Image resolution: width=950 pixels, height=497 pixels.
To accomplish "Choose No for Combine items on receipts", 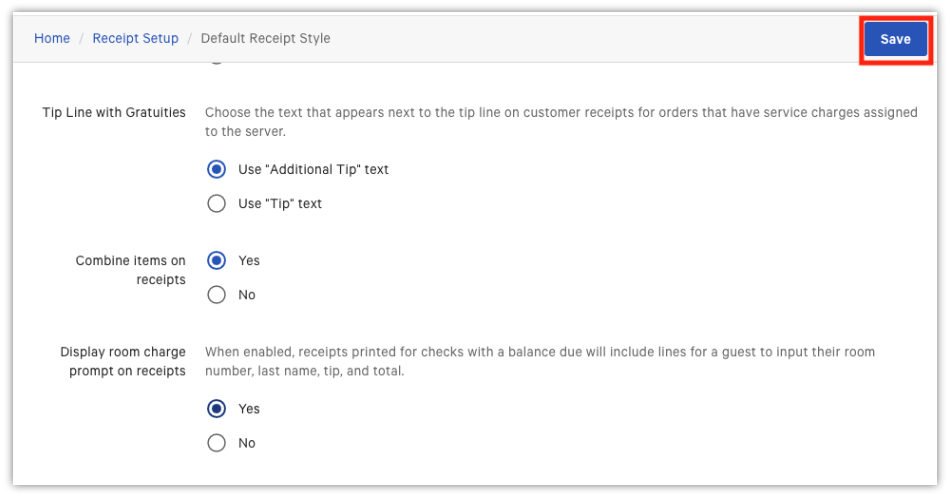I will (x=216, y=295).
